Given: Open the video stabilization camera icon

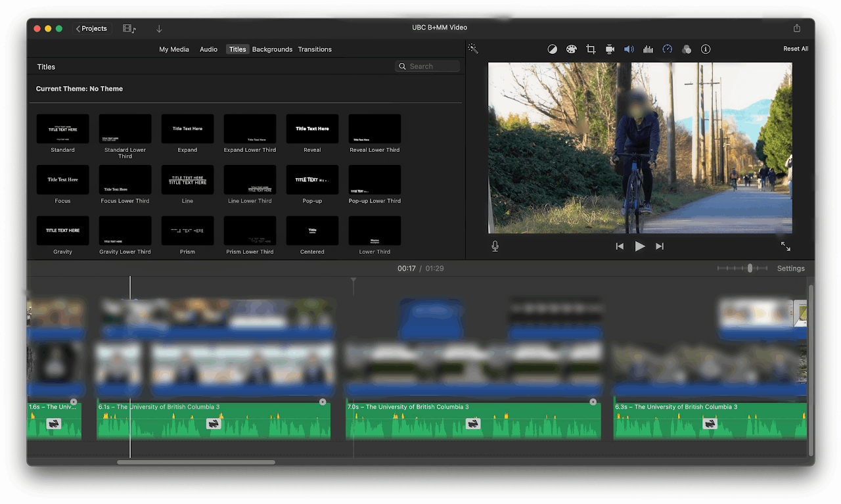Looking at the screenshot, I should coord(610,49).
